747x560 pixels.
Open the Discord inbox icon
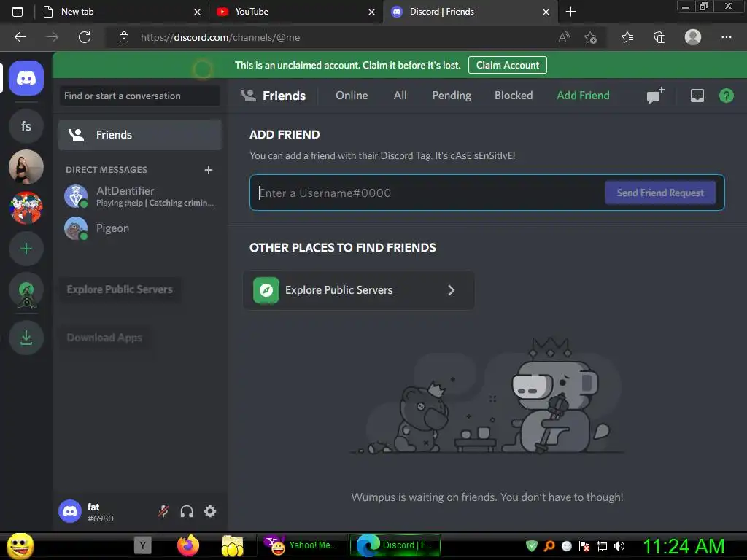click(697, 96)
